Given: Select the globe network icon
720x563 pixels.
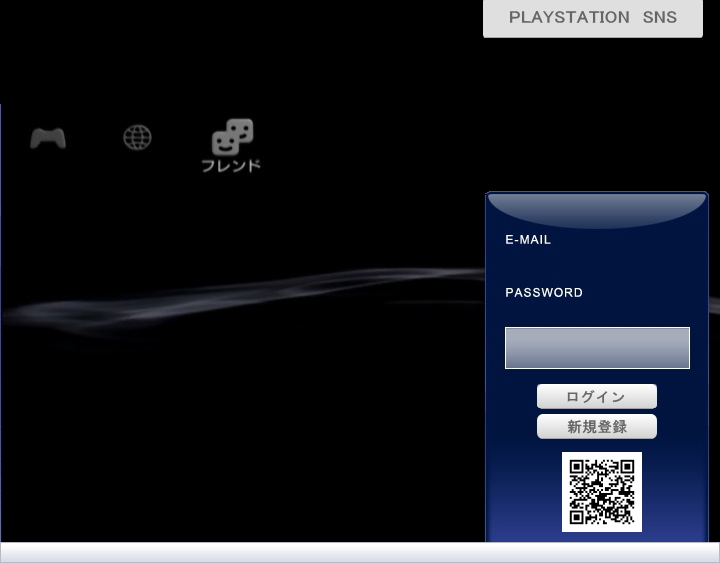Looking at the screenshot, I should (x=137, y=138).
